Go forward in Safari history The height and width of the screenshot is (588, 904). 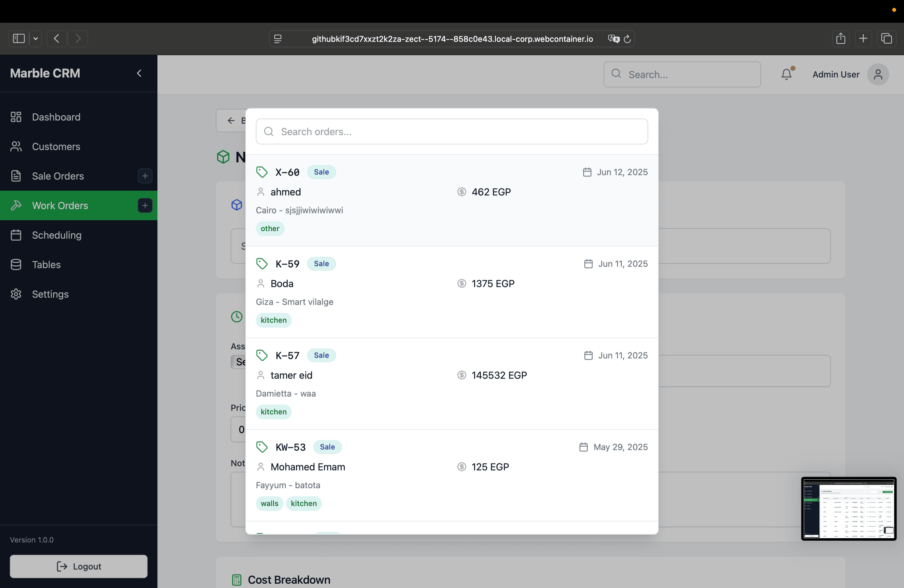[78, 39]
